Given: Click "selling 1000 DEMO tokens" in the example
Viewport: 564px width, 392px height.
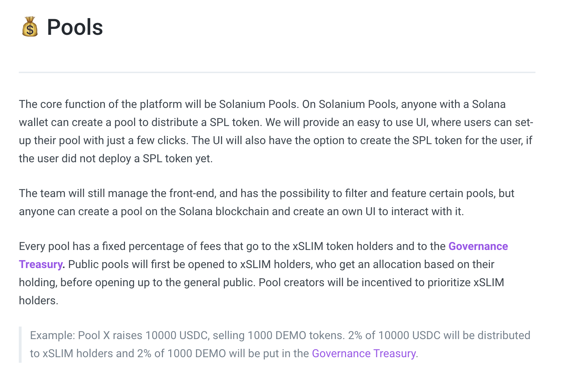Looking at the screenshot, I should pos(279,335).
